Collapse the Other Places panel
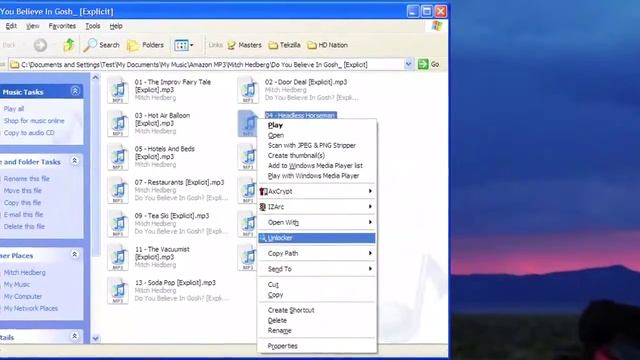Screen dimensions: 640x360 click(75, 254)
